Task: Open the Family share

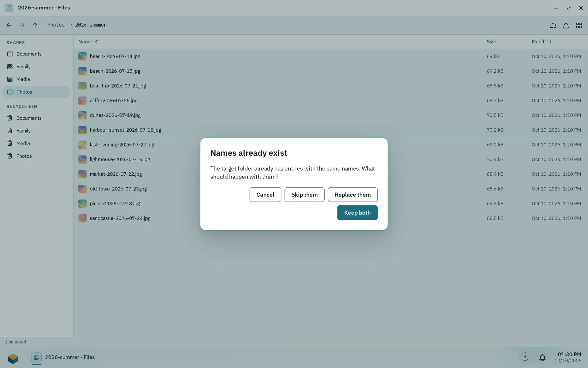Action: pyautogui.click(x=36, y=67)
